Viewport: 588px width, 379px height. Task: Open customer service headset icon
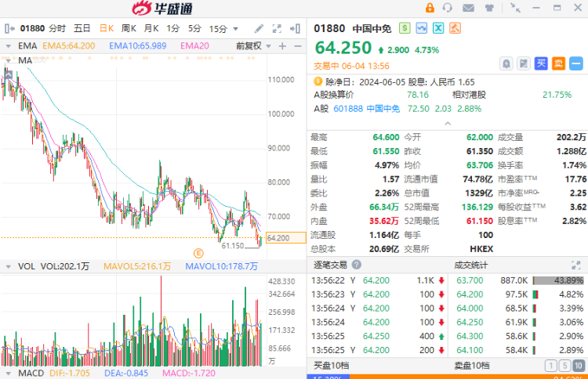[x=448, y=8]
